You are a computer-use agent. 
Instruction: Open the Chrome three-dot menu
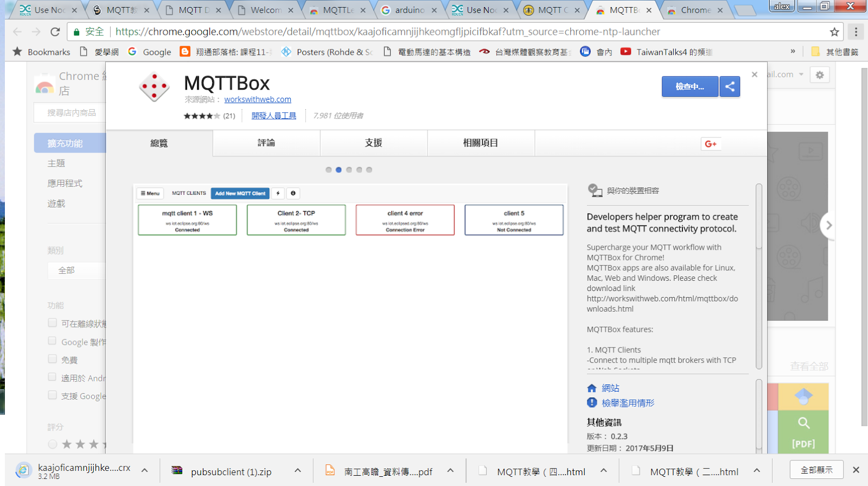tap(856, 32)
